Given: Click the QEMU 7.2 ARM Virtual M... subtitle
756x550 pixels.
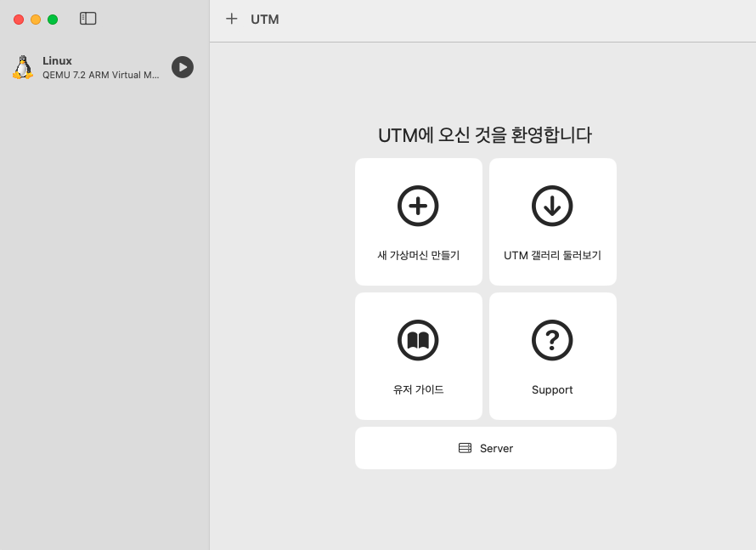Looking at the screenshot, I should click(x=101, y=75).
